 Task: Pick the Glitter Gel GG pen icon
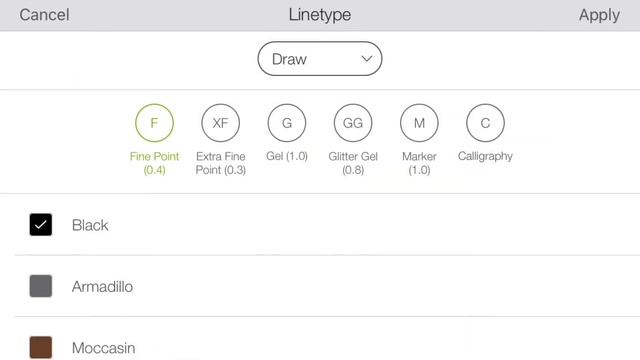pyautogui.click(x=353, y=123)
